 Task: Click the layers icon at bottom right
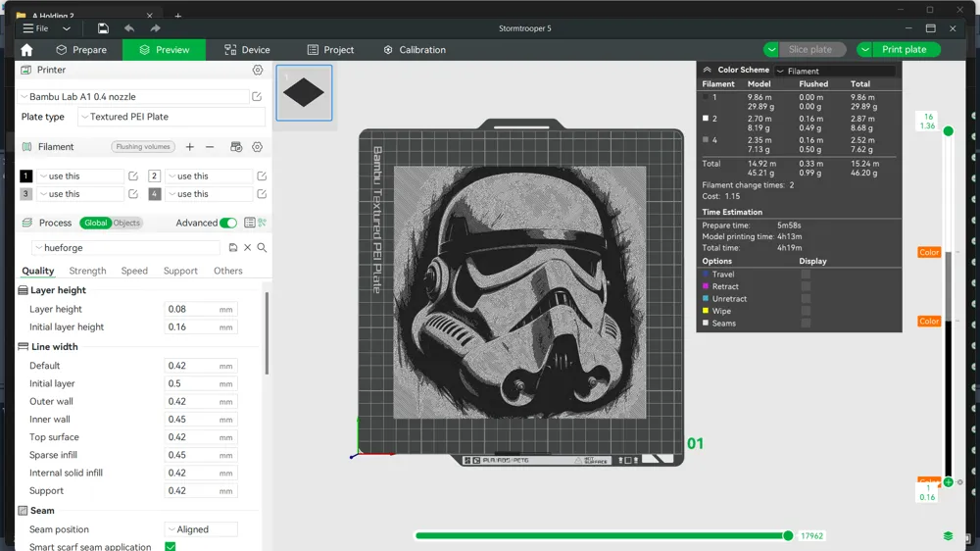tap(948, 536)
